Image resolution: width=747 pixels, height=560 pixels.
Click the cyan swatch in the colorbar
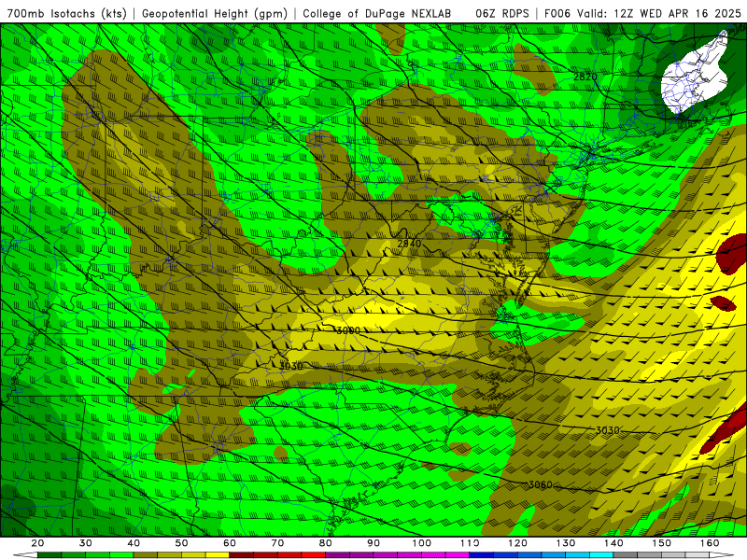[x=601, y=555]
